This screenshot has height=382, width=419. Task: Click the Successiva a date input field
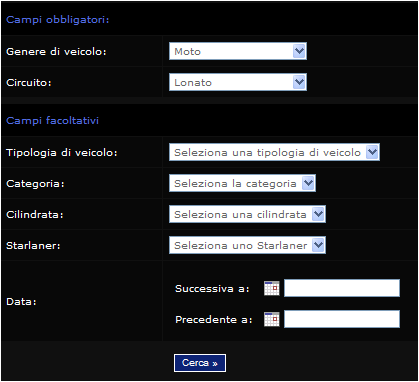click(x=342, y=288)
